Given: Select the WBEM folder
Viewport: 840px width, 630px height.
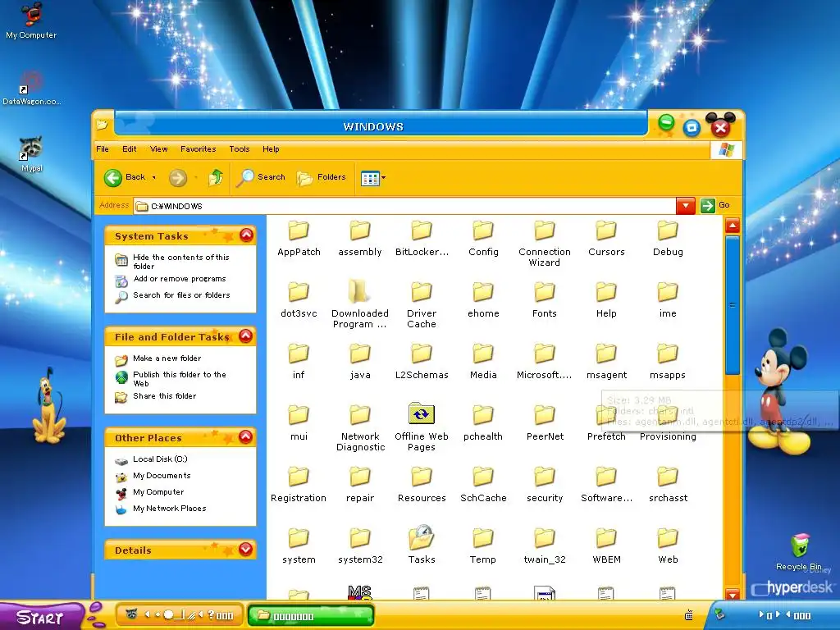Looking at the screenshot, I should (606, 546).
